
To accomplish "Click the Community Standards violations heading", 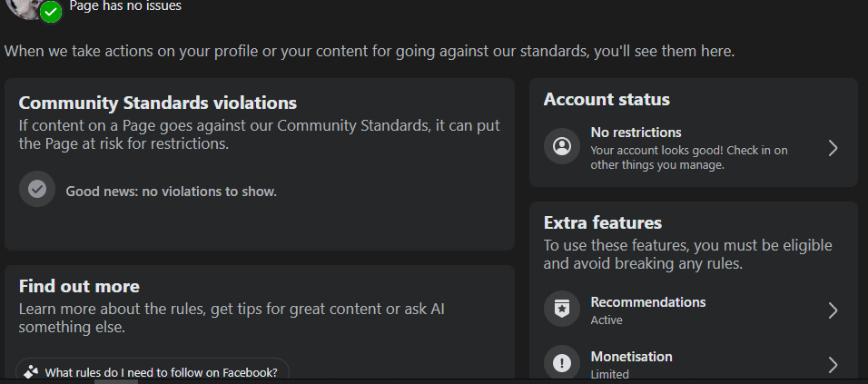I will click(x=158, y=103).
